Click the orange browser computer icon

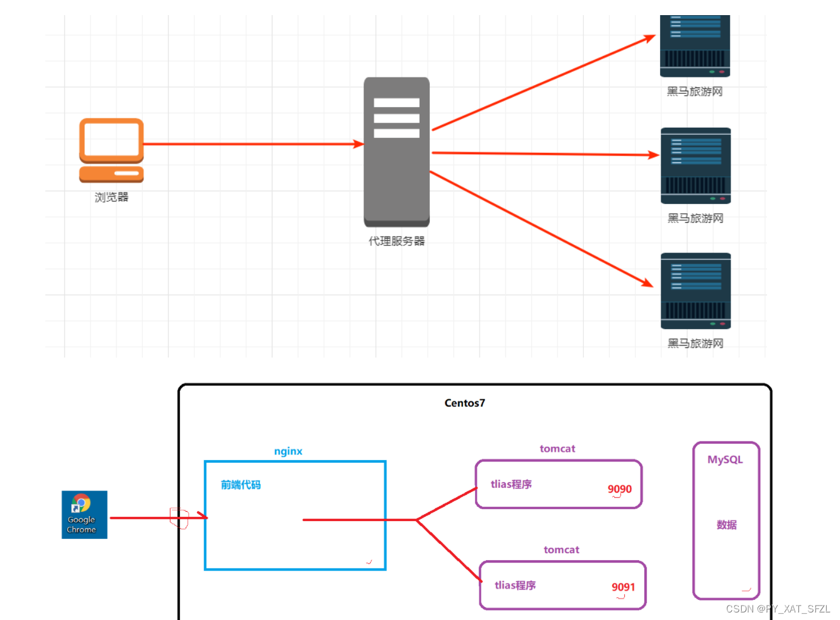[111, 150]
